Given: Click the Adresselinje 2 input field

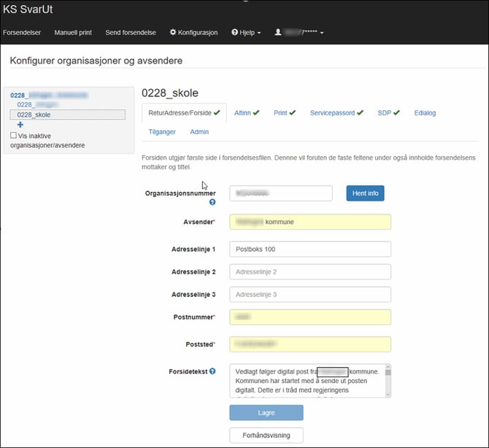Looking at the screenshot, I should (310, 272).
